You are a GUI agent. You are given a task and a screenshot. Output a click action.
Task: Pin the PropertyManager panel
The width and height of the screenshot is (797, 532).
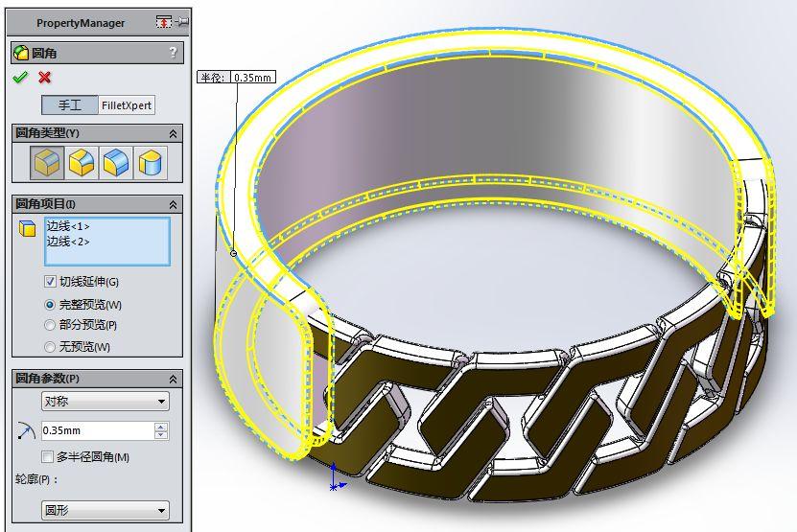click(182, 22)
